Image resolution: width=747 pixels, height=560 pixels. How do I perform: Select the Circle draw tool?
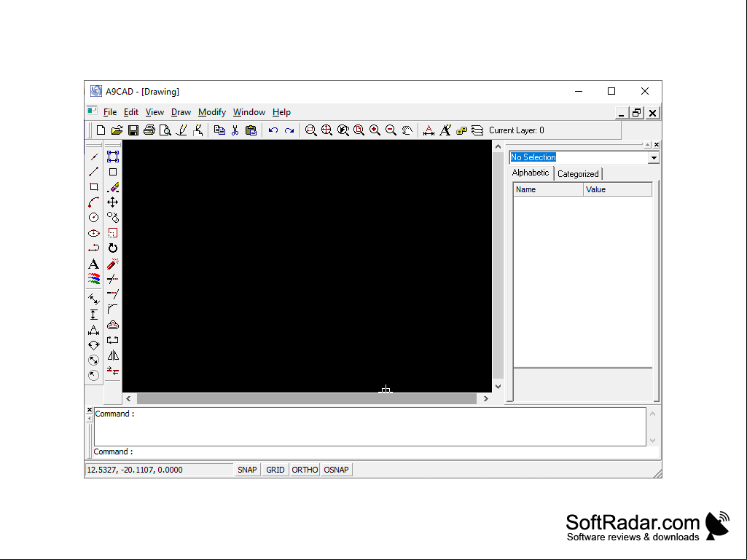[94, 217]
